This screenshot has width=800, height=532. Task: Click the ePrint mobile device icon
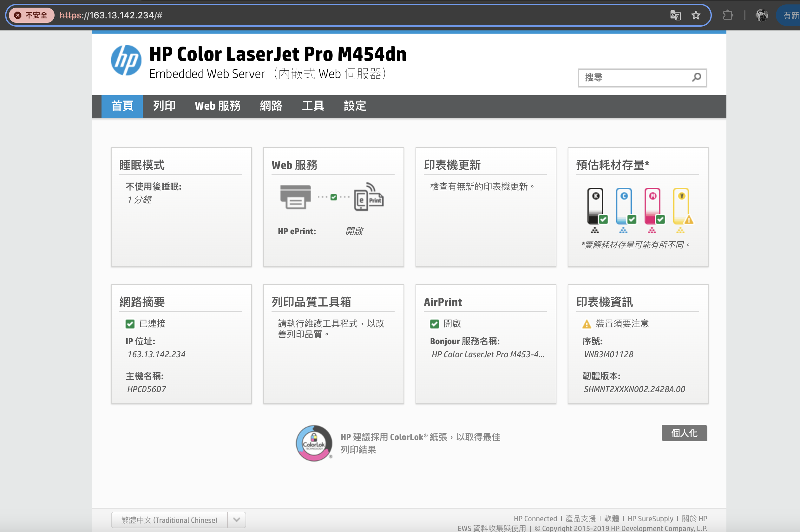click(369, 197)
